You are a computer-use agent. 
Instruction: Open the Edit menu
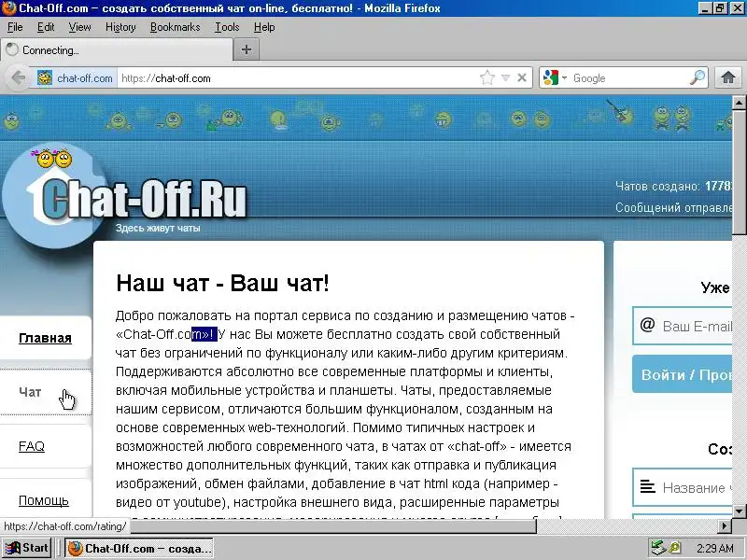46,27
